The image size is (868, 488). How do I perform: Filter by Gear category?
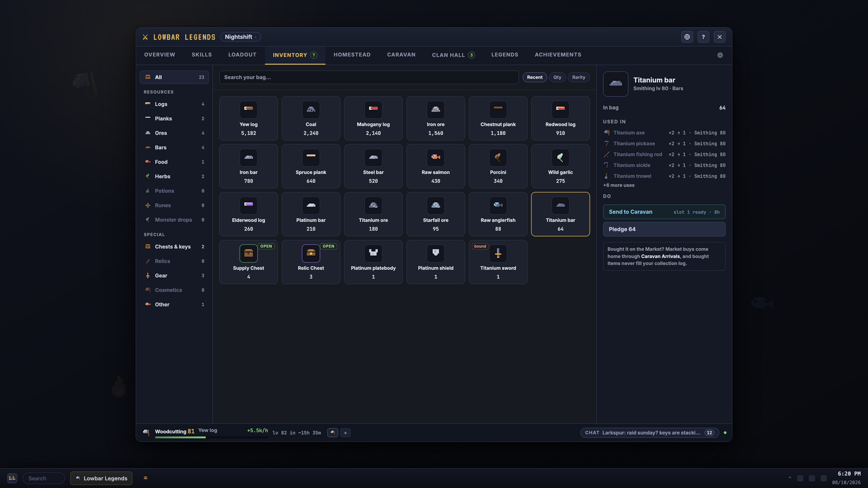(x=174, y=276)
